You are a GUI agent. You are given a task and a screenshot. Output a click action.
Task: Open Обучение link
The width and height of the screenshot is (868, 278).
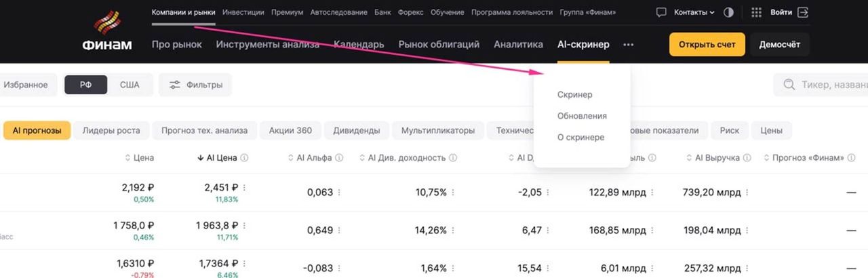[448, 12]
